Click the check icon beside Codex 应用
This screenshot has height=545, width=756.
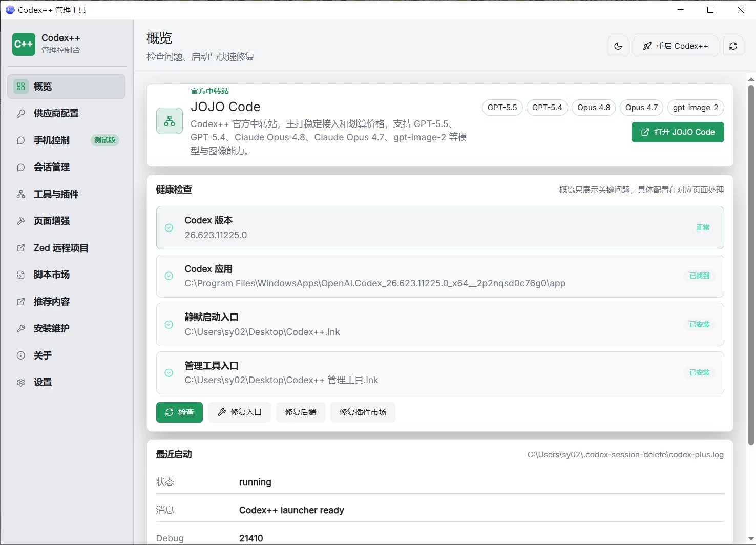(169, 276)
